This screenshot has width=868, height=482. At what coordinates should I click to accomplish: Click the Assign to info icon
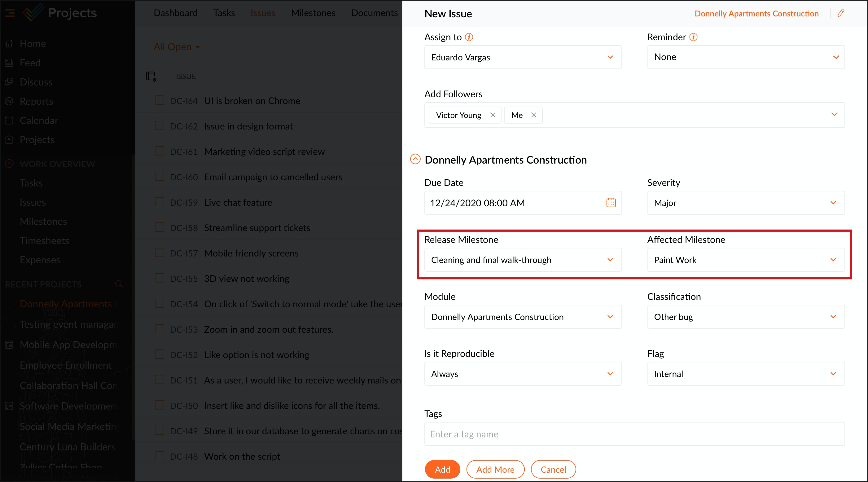point(469,37)
